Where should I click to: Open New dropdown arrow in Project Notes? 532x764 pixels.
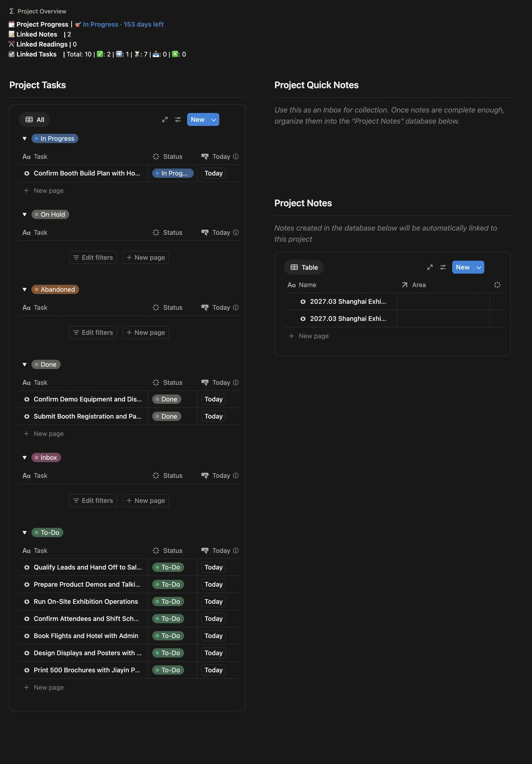pyautogui.click(x=479, y=267)
